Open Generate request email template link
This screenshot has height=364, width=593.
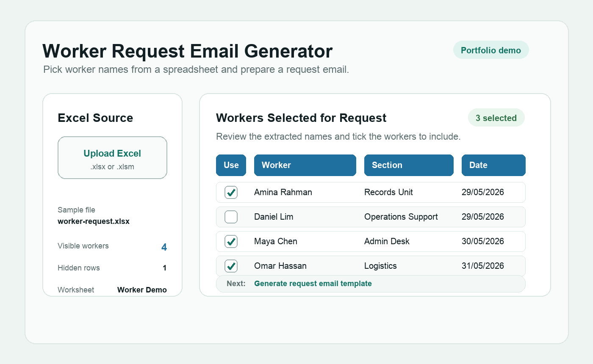point(313,284)
